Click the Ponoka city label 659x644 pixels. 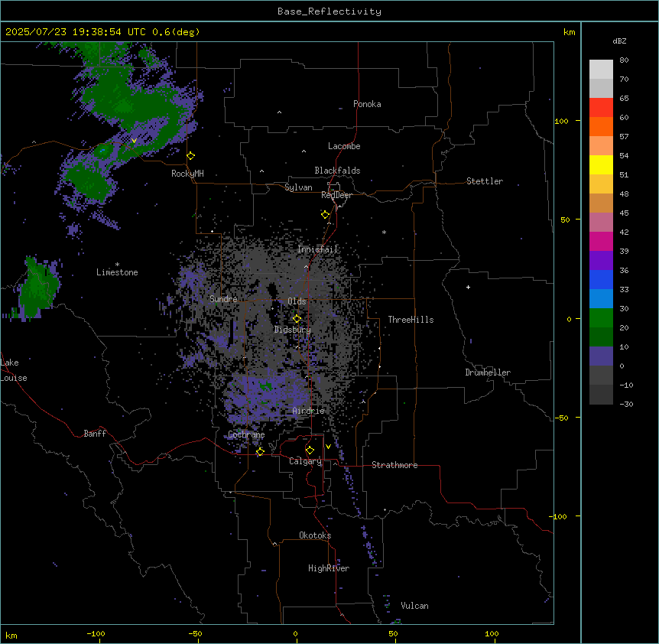click(367, 104)
